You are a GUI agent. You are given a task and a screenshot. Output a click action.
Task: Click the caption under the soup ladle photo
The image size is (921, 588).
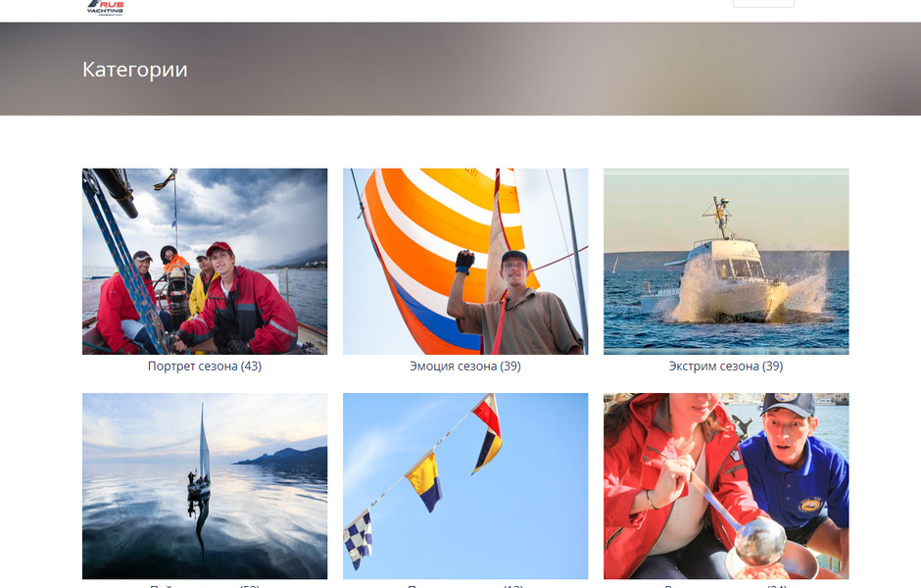click(726, 586)
